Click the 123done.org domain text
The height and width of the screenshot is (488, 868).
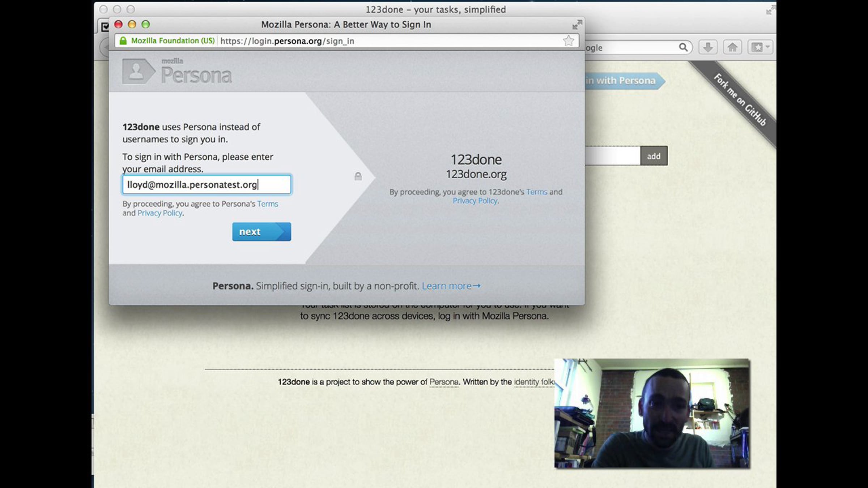point(476,175)
